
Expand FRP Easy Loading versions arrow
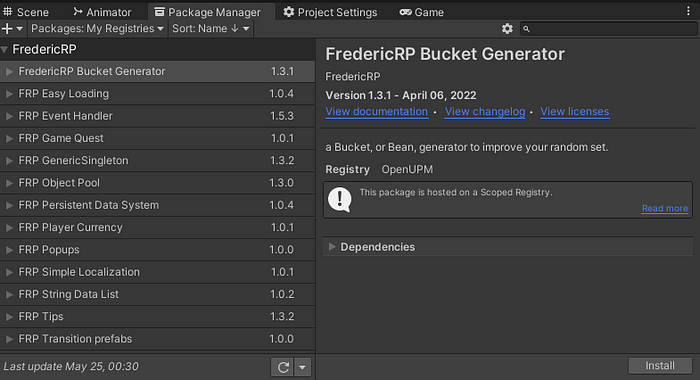point(9,94)
